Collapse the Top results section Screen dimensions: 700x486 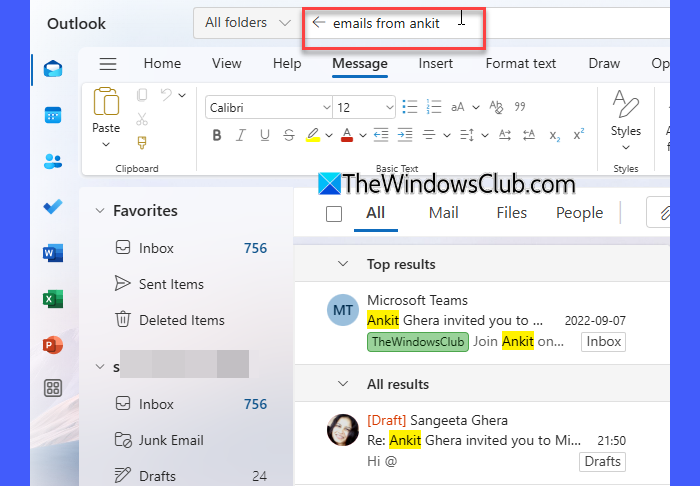(343, 264)
